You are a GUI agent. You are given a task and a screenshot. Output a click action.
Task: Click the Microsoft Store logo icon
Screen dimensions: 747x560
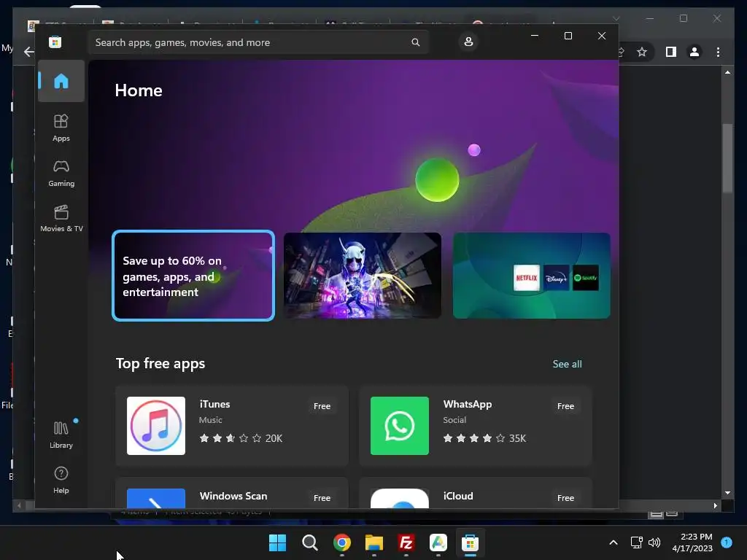[x=55, y=42]
